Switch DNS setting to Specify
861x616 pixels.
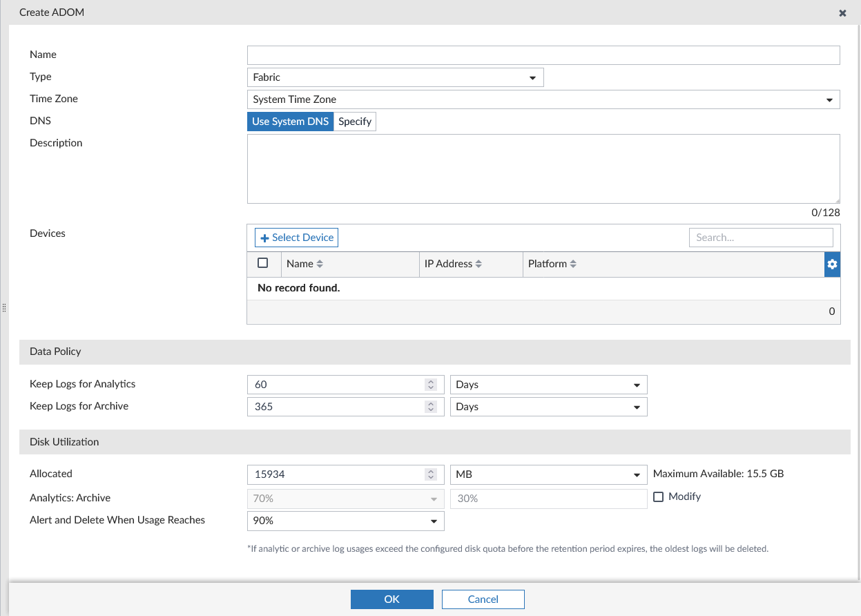click(x=354, y=121)
